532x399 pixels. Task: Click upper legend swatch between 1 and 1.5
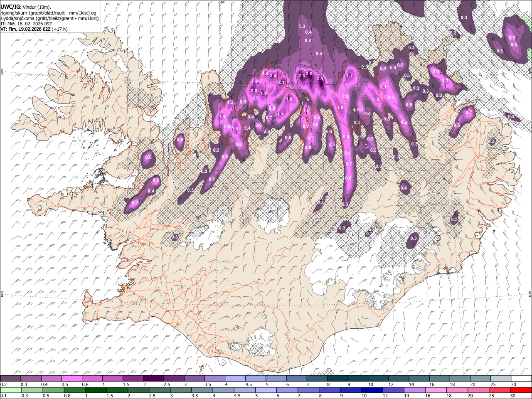[x=112, y=379]
